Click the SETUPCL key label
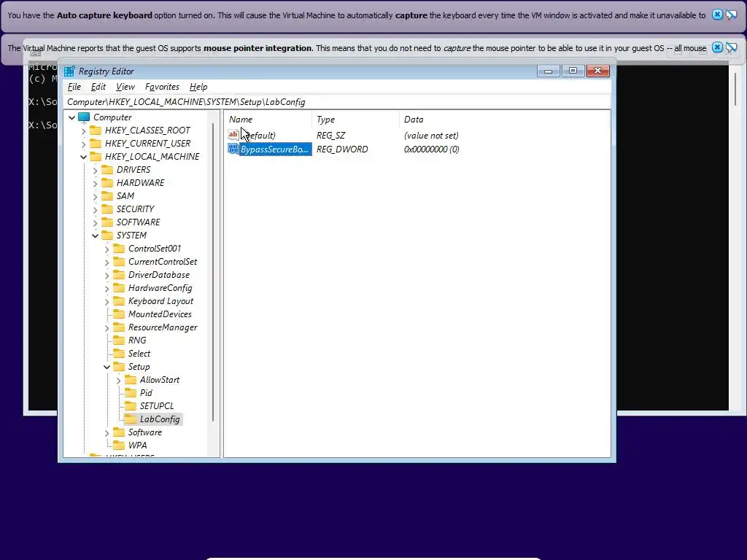 click(x=157, y=405)
